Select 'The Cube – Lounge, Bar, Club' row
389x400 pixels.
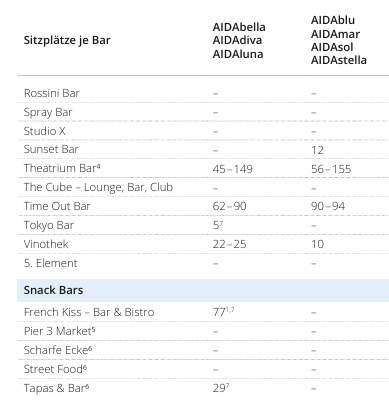click(x=203, y=187)
